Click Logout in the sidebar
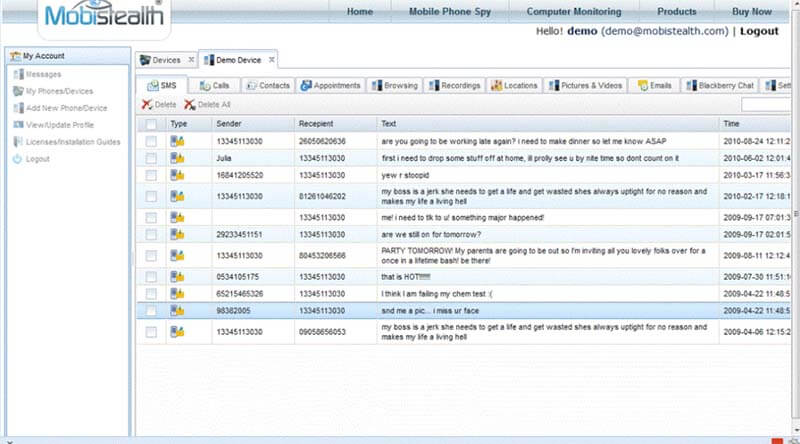800x444 pixels. (x=38, y=159)
